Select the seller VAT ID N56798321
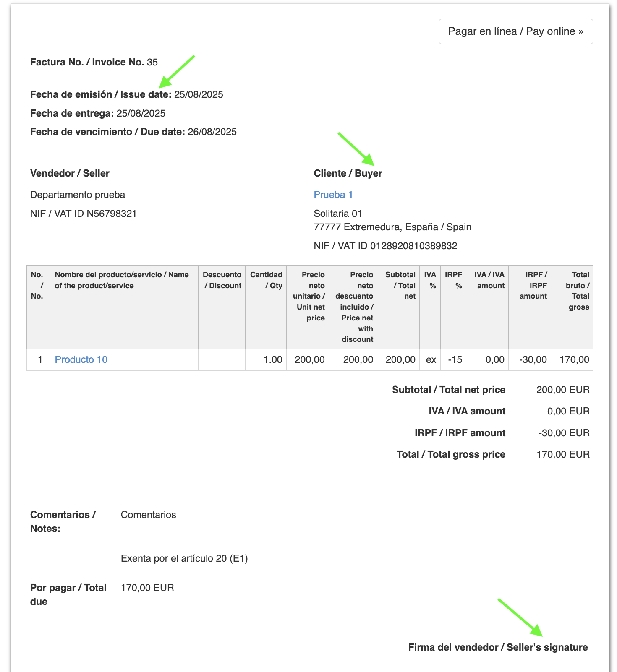Screen dimensions: 617x672 [111, 214]
